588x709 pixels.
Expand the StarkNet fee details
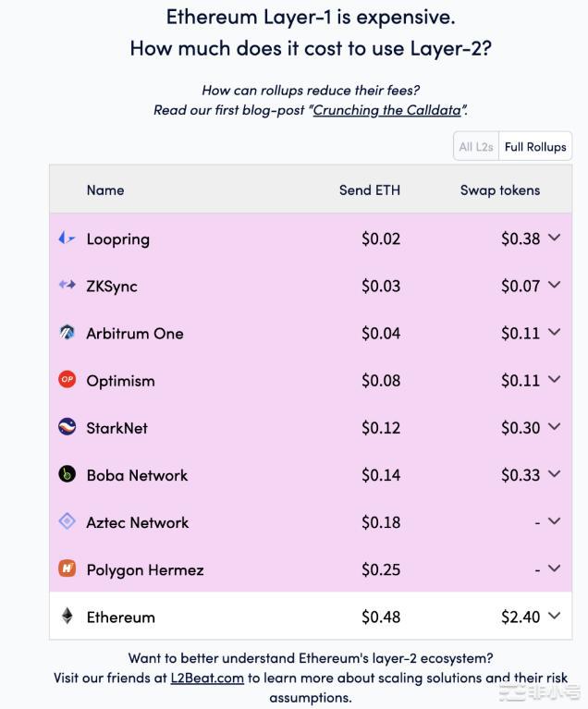click(555, 426)
